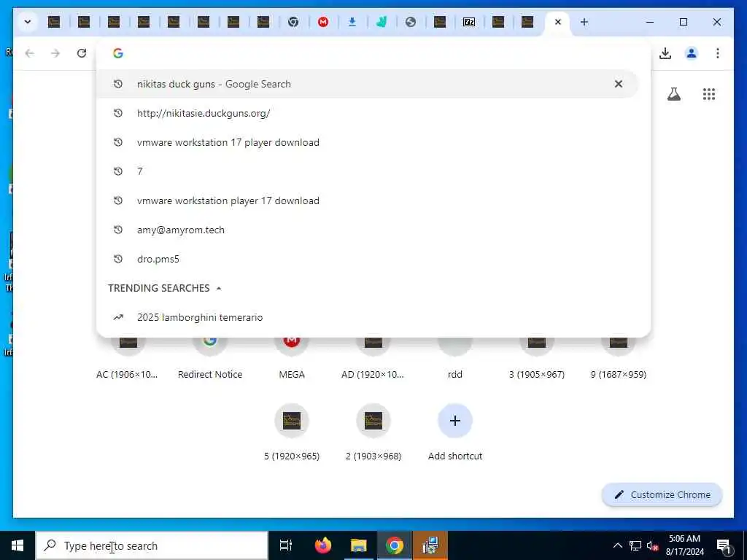This screenshot has width=747, height=560.
Task: Open File Explorer from taskbar
Action: coord(359,545)
